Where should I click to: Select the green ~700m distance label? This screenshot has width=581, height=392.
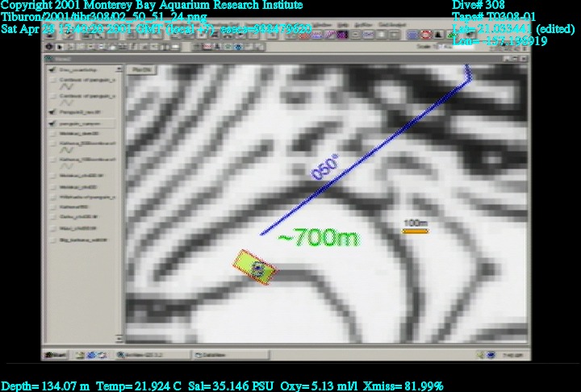319,238
